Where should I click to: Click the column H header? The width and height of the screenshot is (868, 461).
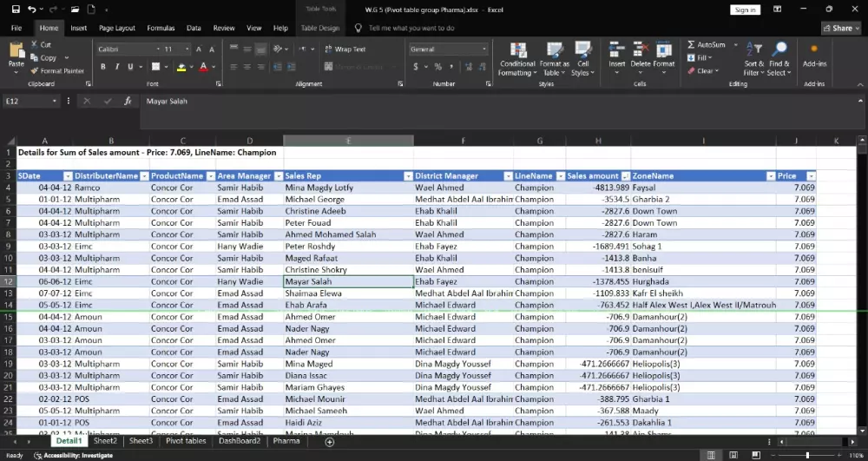(598, 142)
